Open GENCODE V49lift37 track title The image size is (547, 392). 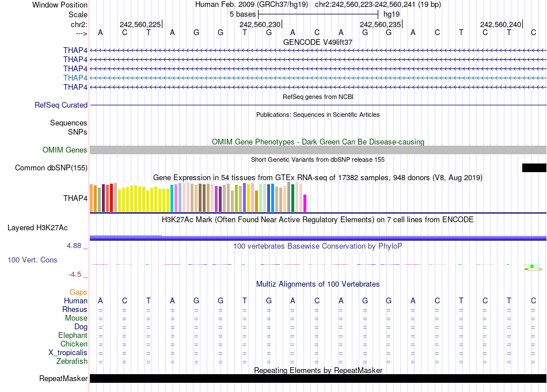coord(318,42)
